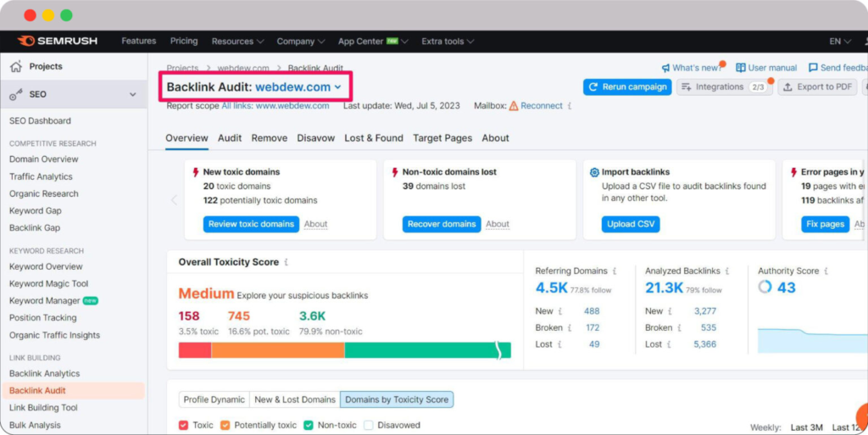This screenshot has height=435, width=868.
Task: Switch chart to New & Lost Domains
Action: 295,399
